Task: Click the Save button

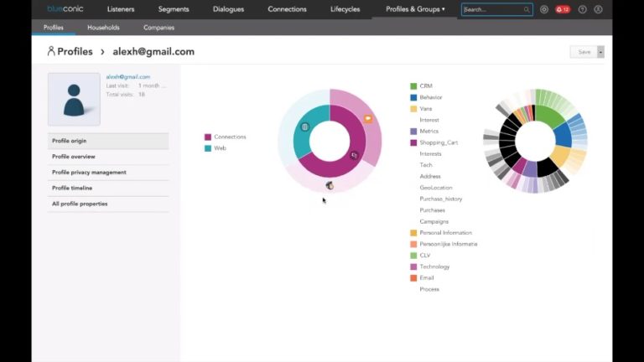Action: 584,52
